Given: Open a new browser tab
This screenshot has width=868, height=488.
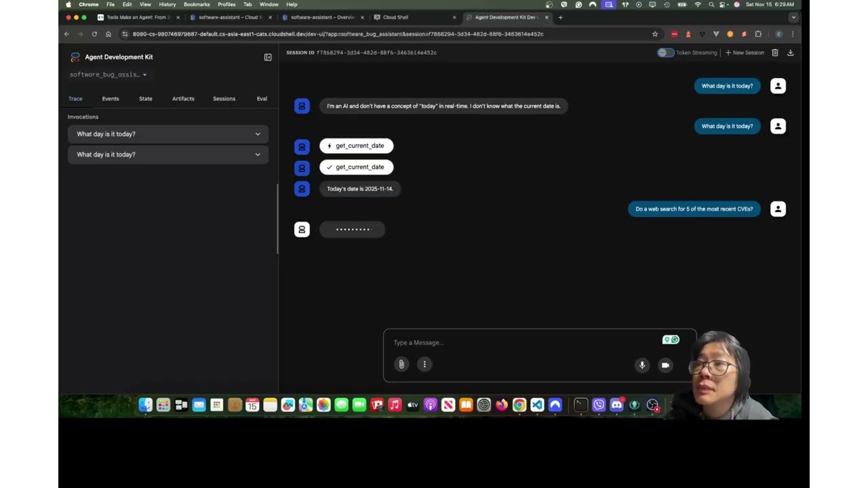Looking at the screenshot, I should (560, 17).
